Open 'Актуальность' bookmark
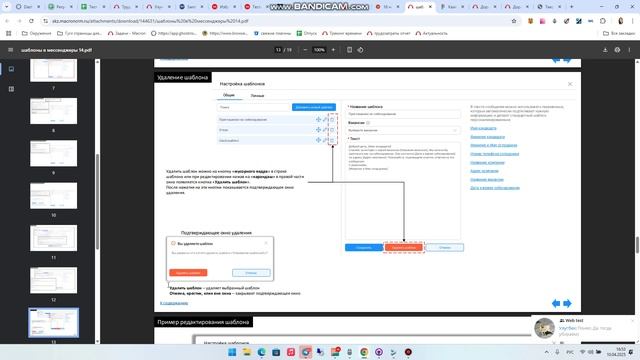The image size is (640, 360). pyautogui.click(x=431, y=33)
